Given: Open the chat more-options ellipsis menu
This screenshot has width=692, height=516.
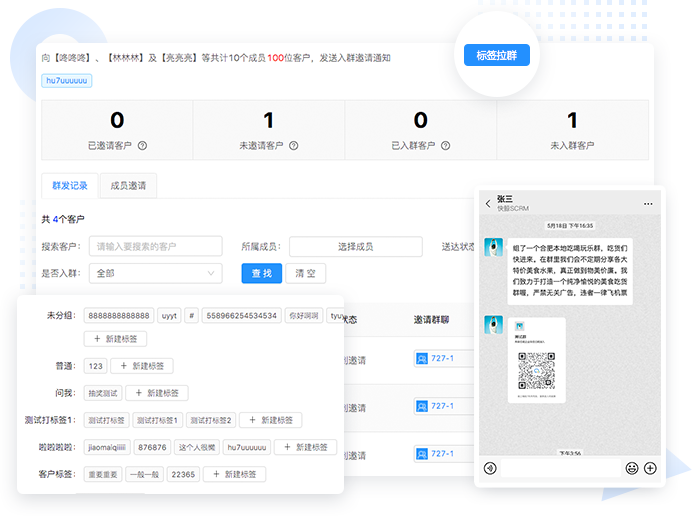Looking at the screenshot, I should 648,204.
